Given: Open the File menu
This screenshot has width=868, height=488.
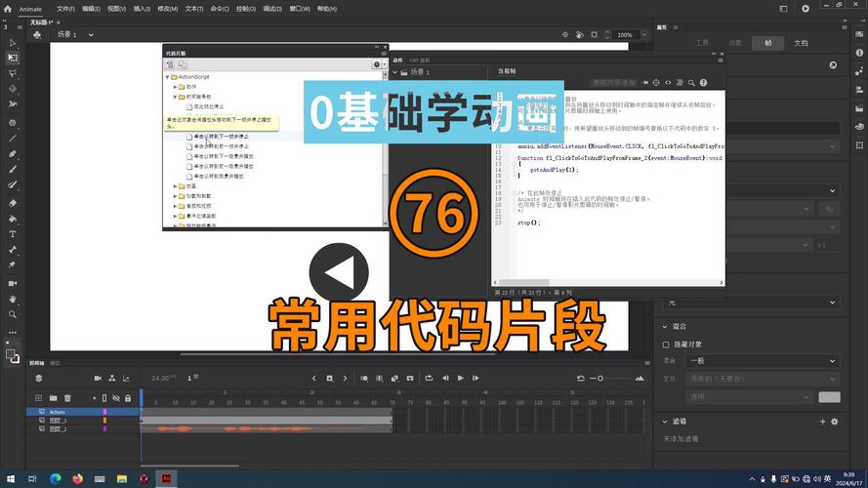Looking at the screenshot, I should coord(65,9).
